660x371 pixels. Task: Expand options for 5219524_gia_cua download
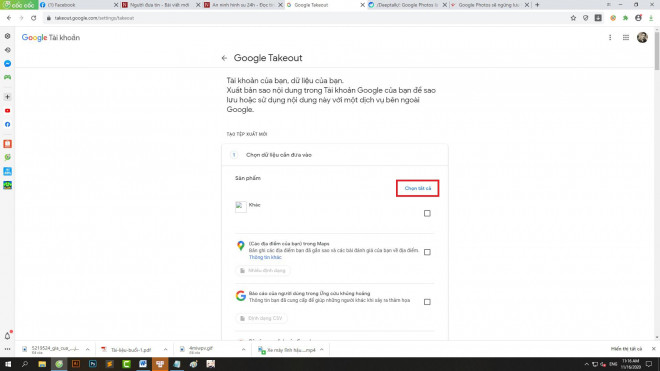click(x=88, y=350)
